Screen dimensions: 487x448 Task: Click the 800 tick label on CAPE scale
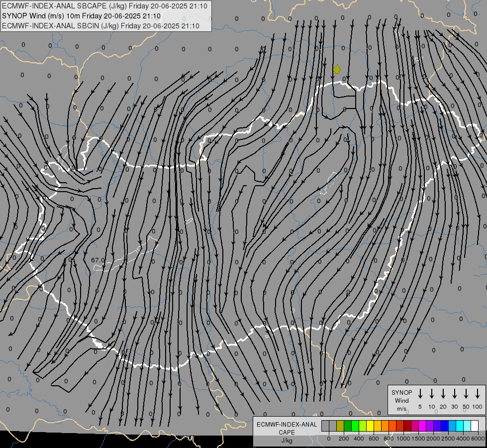point(389,439)
